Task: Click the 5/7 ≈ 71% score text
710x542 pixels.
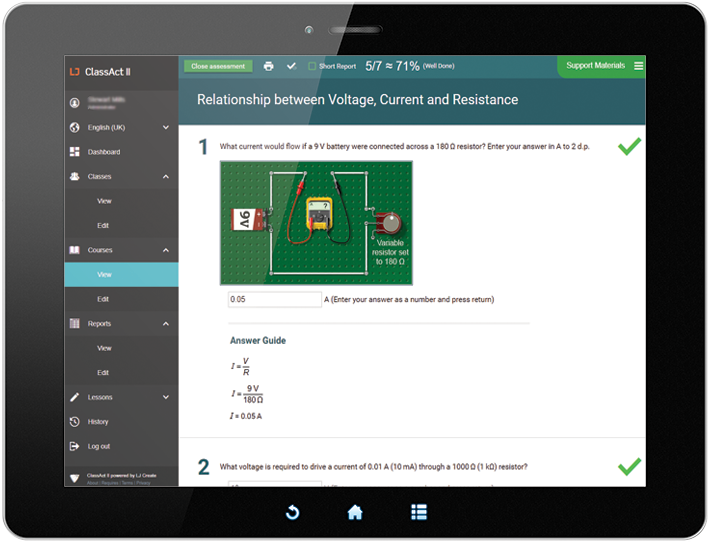Action: pyautogui.click(x=392, y=66)
